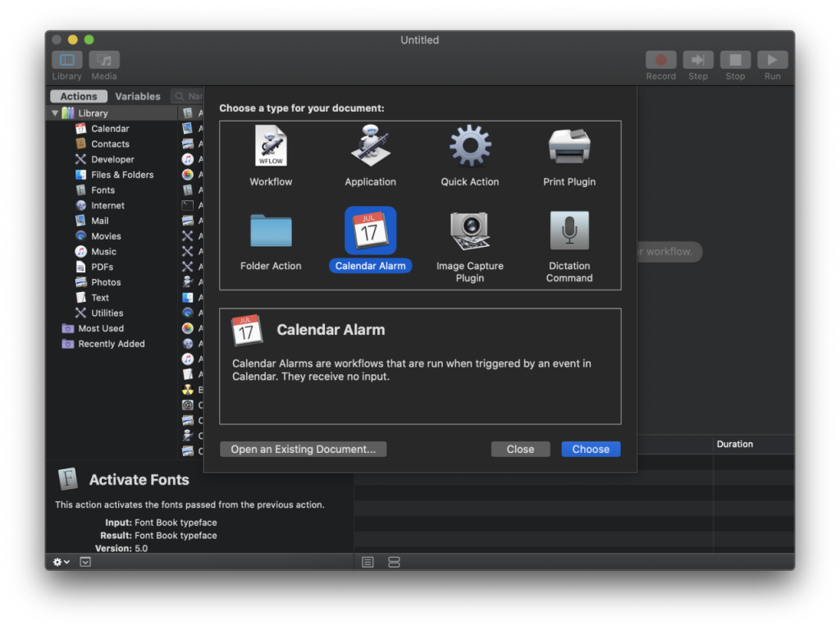The width and height of the screenshot is (840, 630).
Task: Select Text in the Library list
Action: [99, 298]
